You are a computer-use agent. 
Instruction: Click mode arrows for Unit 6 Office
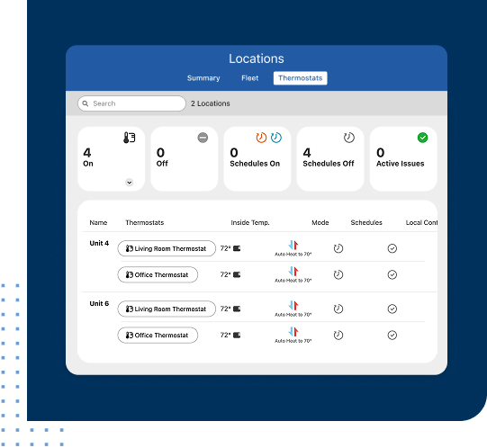(293, 332)
